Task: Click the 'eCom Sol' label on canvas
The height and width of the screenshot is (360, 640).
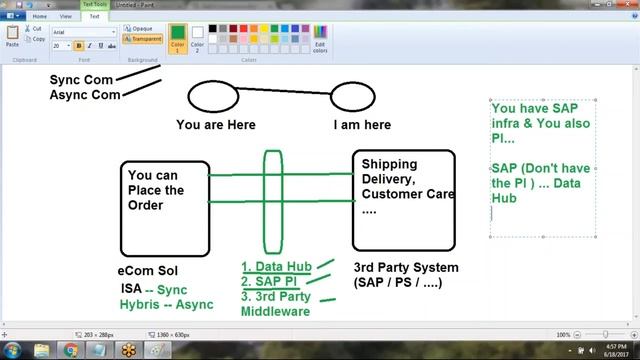Action: point(147,271)
